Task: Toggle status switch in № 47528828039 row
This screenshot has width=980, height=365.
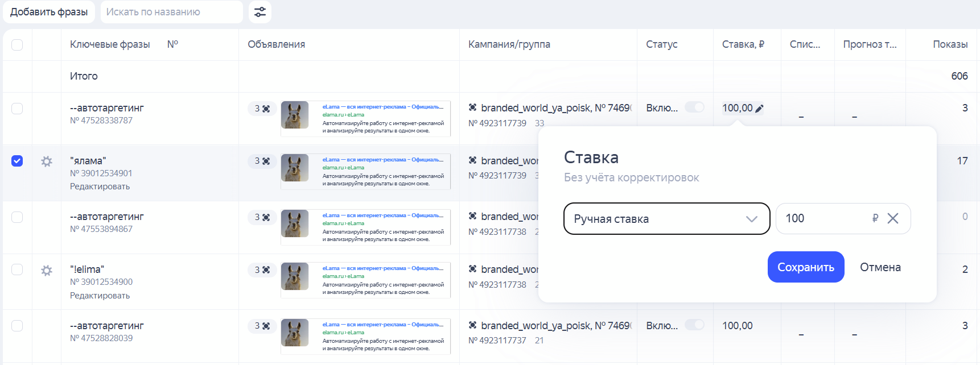Action: [x=694, y=325]
